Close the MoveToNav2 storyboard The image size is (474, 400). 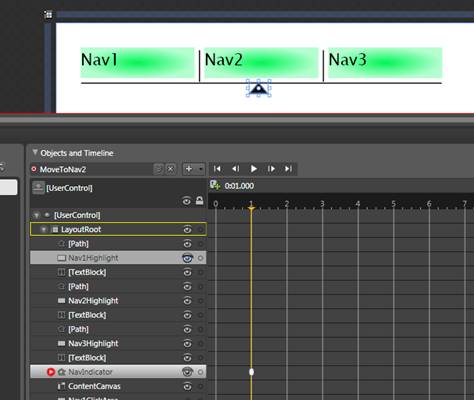[170, 169]
